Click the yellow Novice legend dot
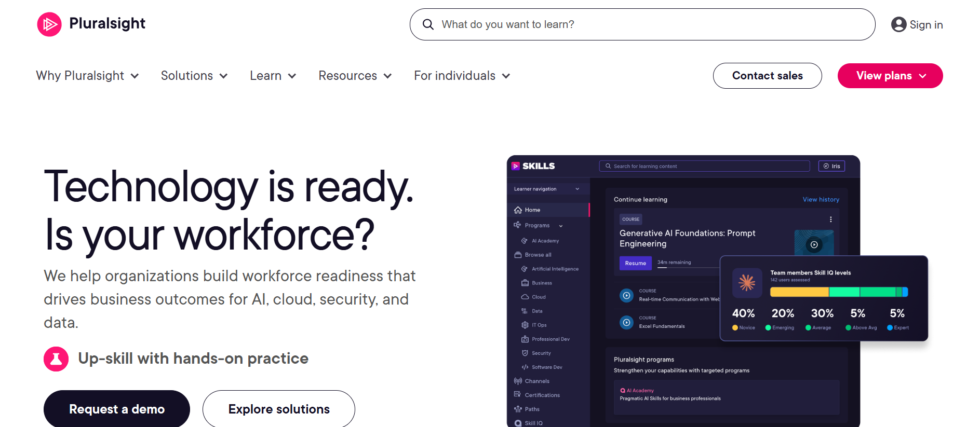980x427 pixels. [x=735, y=327]
